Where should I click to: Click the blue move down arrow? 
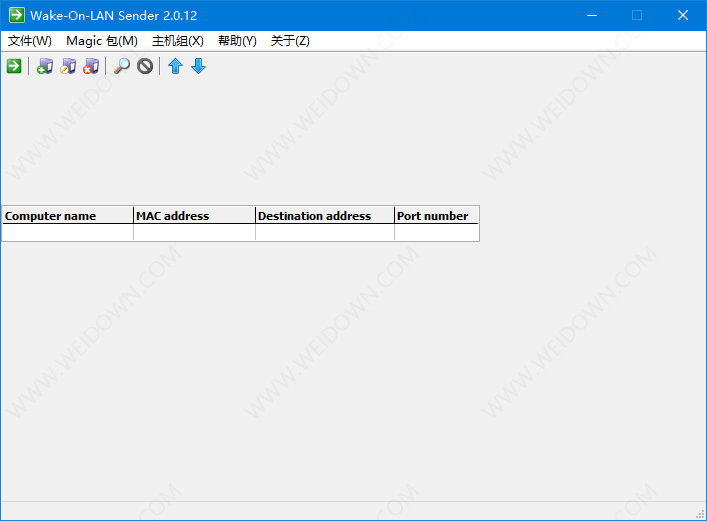198,66
